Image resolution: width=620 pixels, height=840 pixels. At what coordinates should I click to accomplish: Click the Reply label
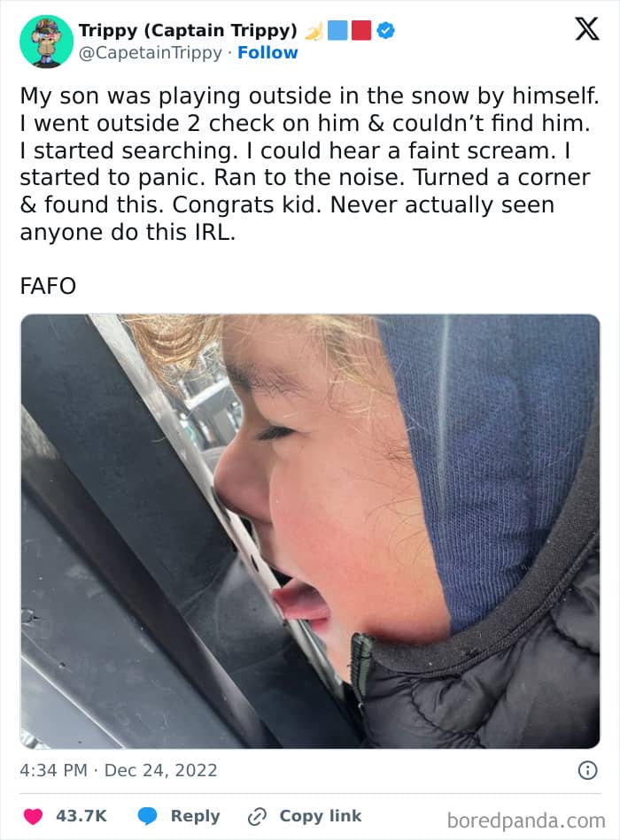(x=195, y=816)
